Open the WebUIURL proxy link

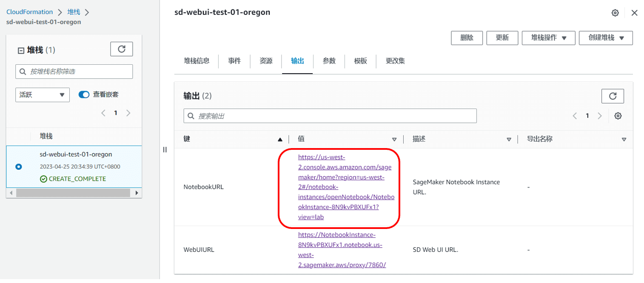341,249
